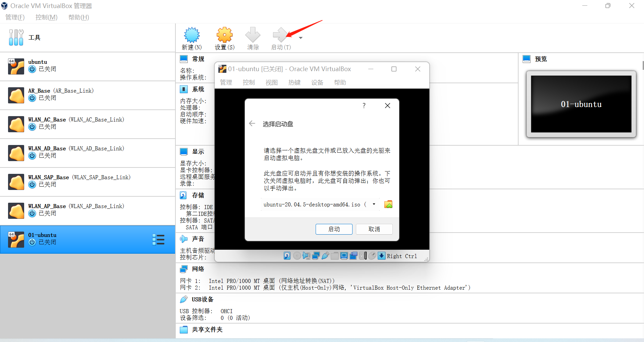Select the WLAN_SAP_Base virtual machine
644x342 pixels.
tap(87, 182)
